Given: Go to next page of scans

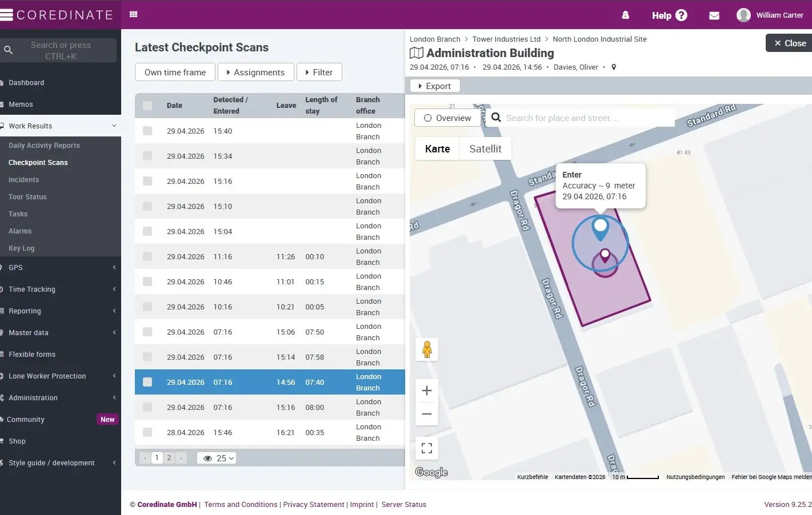Looking at the screenshot, I should 181,458.
